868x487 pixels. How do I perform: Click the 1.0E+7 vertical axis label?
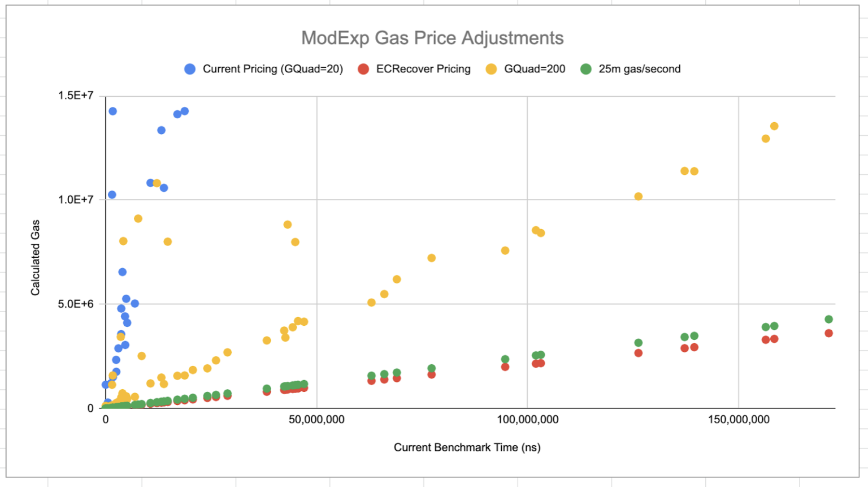coord(76,200)
